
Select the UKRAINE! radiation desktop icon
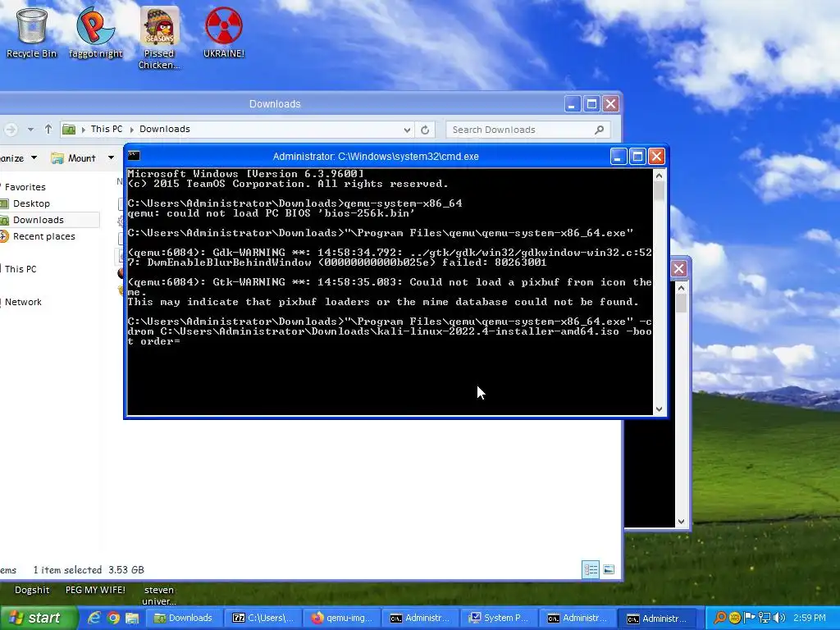tap(223, 33)
